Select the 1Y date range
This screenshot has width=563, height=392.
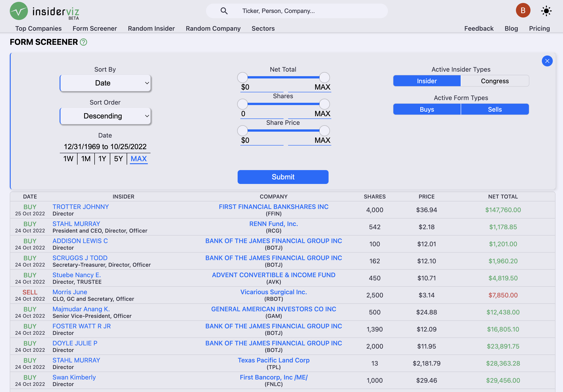click(102, 159)
